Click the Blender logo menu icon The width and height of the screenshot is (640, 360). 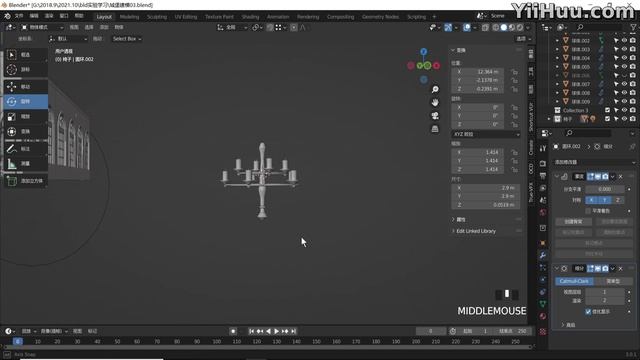[7, 16]
